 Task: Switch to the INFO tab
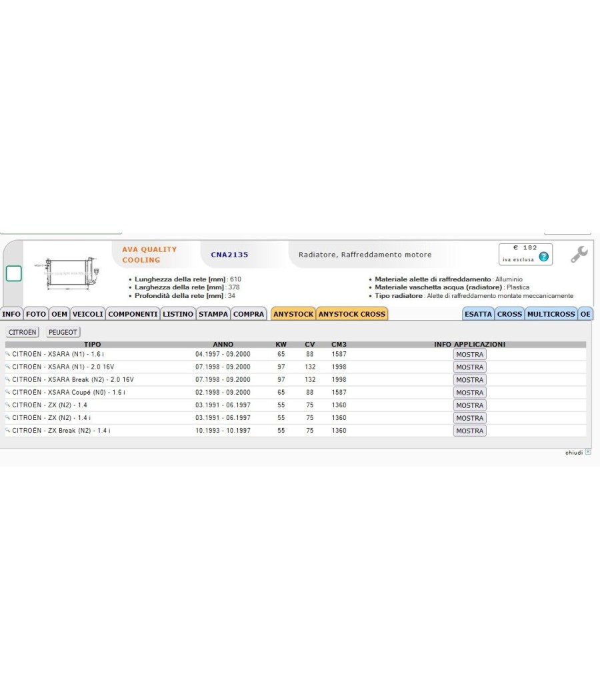[x=11, y=314]
